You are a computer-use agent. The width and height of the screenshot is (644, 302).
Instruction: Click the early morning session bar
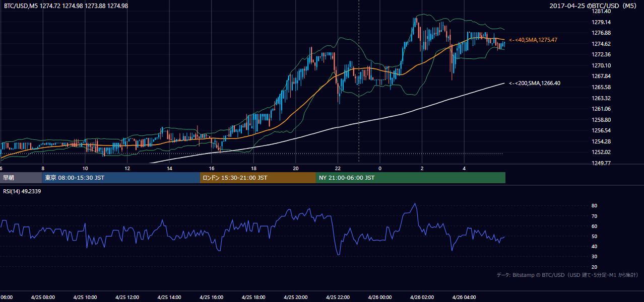click(x=21, y=178)
